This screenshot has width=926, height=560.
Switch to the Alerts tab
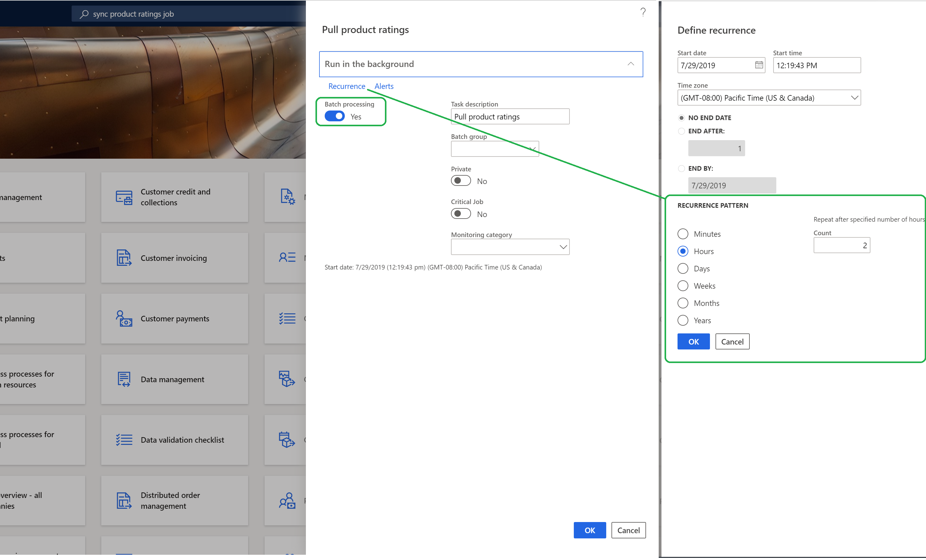(x=384, y=86)
